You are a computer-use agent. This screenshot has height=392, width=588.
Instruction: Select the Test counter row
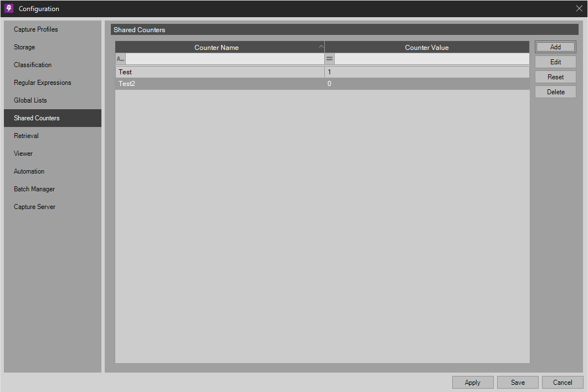(323, 72)
